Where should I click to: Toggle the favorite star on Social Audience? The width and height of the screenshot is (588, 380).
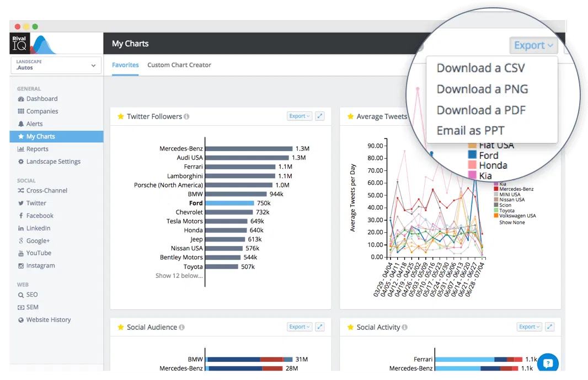(x=120, y=327)
